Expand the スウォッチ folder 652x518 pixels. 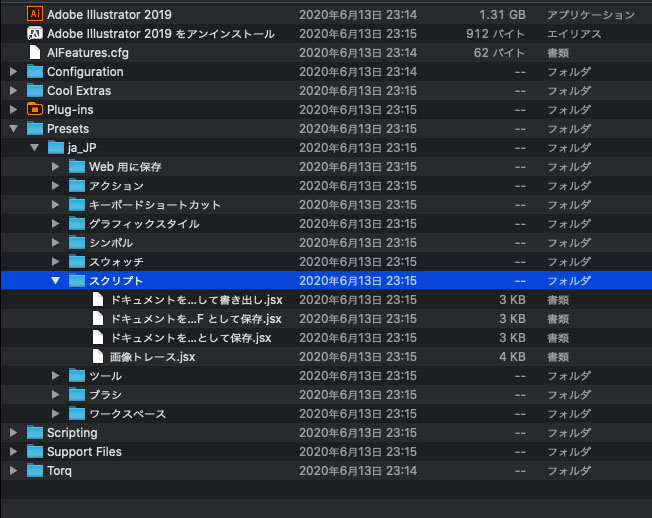(55, 261)
